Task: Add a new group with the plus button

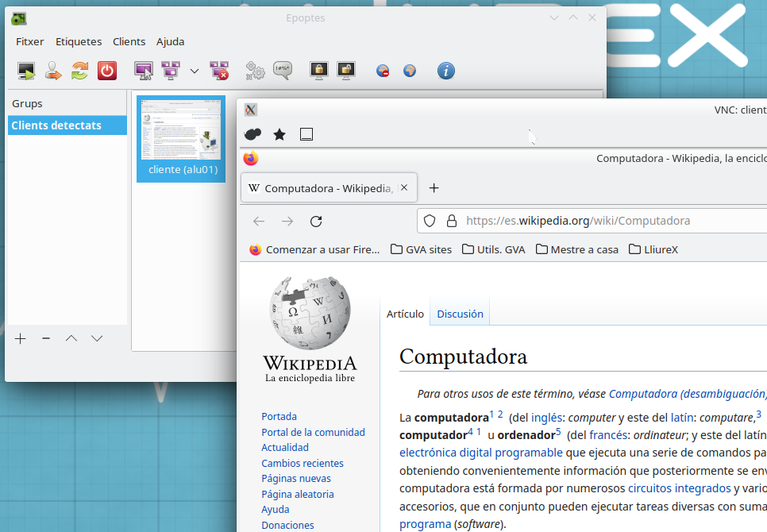Action: tap(21, 339)
